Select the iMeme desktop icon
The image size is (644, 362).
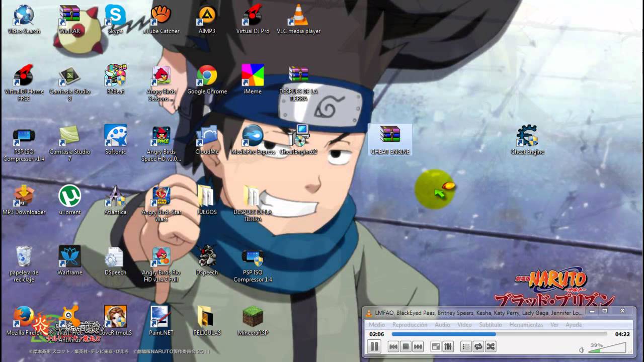[x=253, y=79]
